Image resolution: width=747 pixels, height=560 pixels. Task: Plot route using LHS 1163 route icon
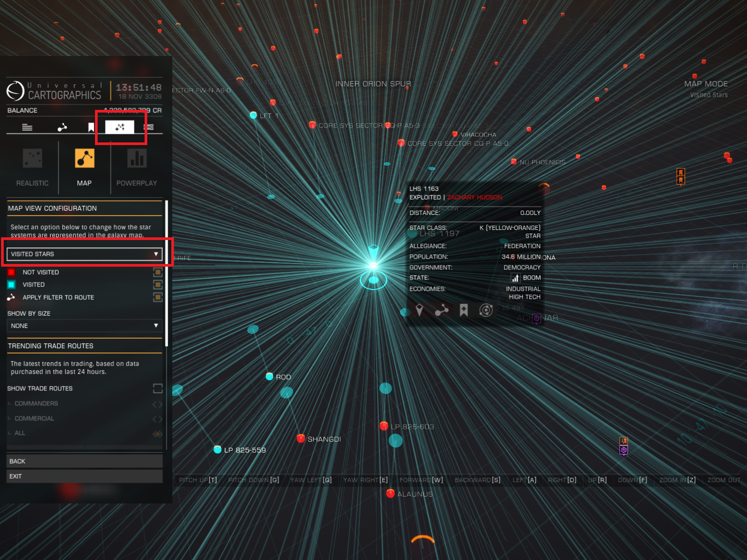coord(442,310)
